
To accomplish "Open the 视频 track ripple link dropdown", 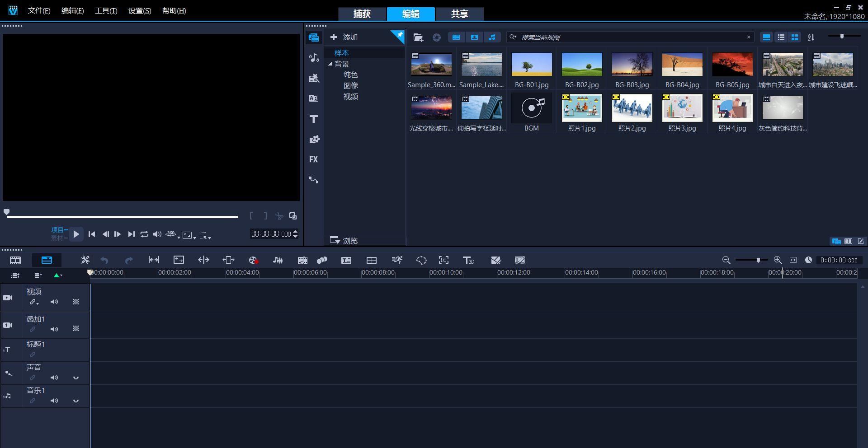I will pyautogui.click(x=34, y=302).
